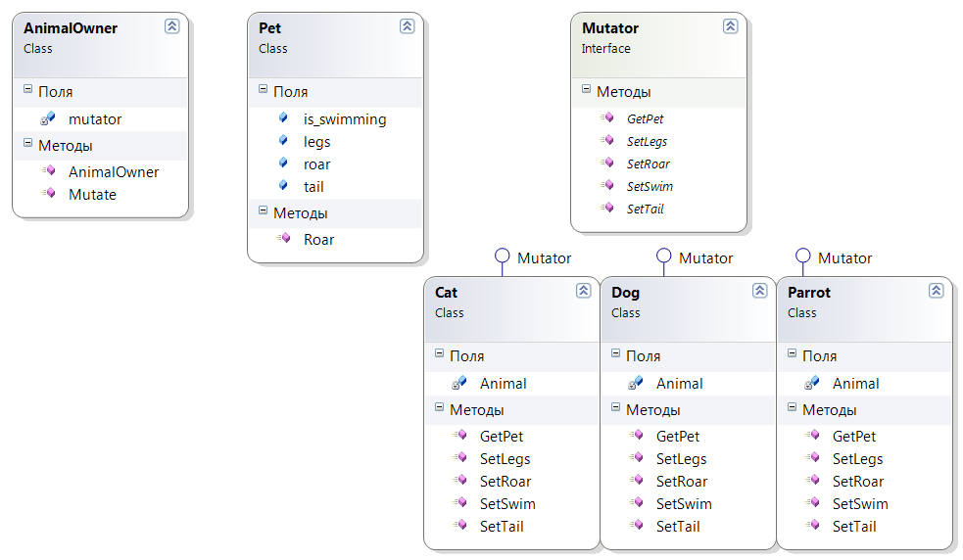Click the Mutator lollipop circle above Parrot
Screen dimensions: 963x560
pos(802,255)
